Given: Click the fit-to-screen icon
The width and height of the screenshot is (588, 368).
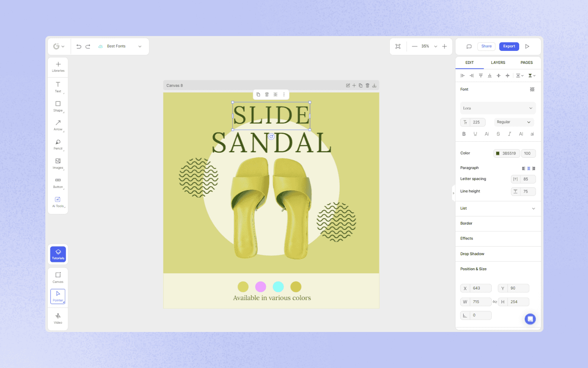Looking at the screenshot, I should point(398,46).
